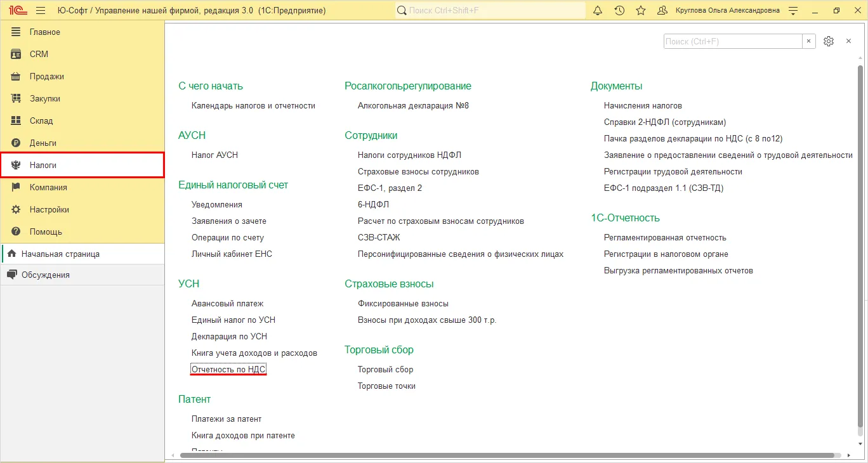Open Личный кабинет ЕНС
The image size is (868, 463).
tap(232, 254)
